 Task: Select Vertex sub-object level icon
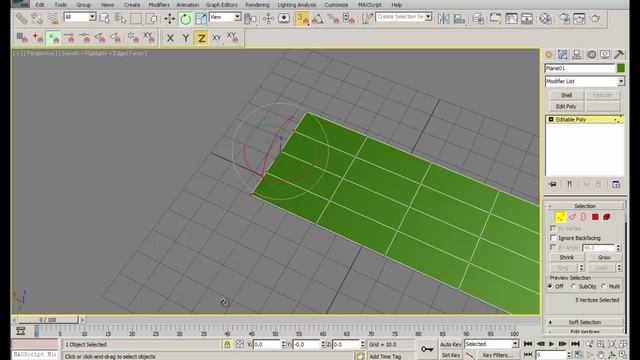(x=560, y=217)
